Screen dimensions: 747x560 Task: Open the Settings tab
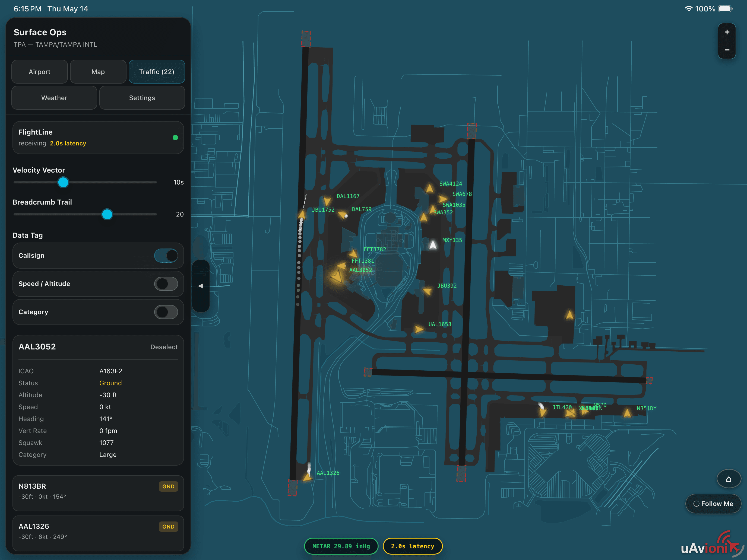(142, 98)
